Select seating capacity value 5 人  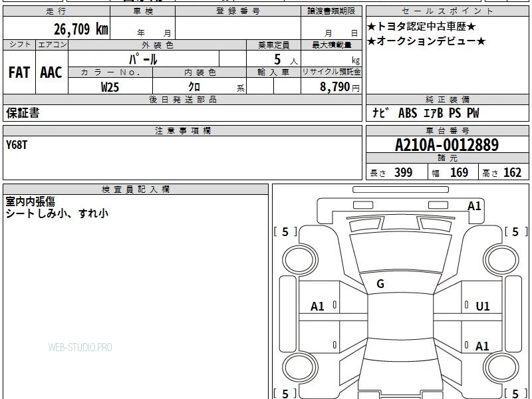(x=285, y=60)
